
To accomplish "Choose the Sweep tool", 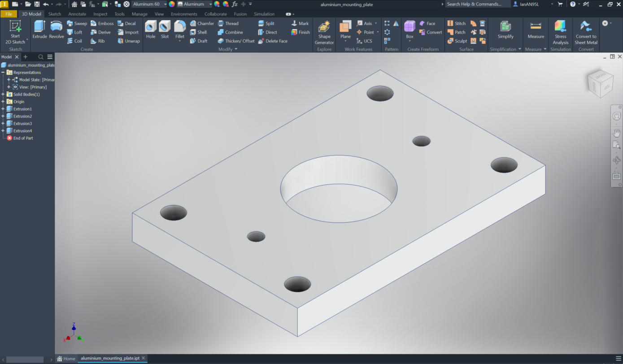I will click(77, 23).
